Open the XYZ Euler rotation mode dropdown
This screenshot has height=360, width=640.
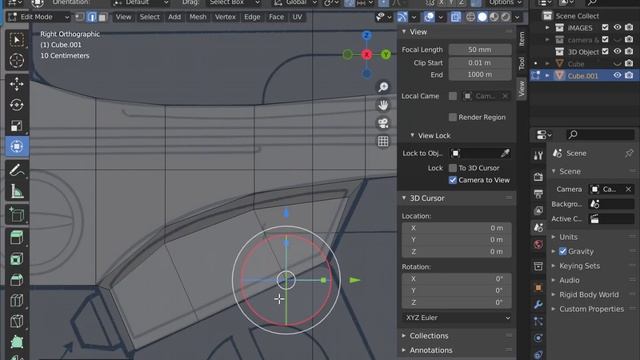point(456,318)
